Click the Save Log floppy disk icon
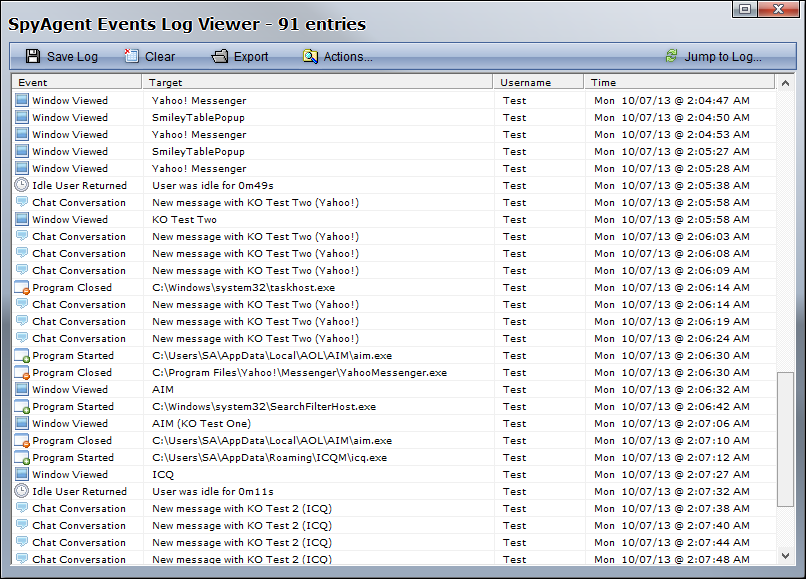This screenshot has height=579, width=806. click(x=33, y=57)
